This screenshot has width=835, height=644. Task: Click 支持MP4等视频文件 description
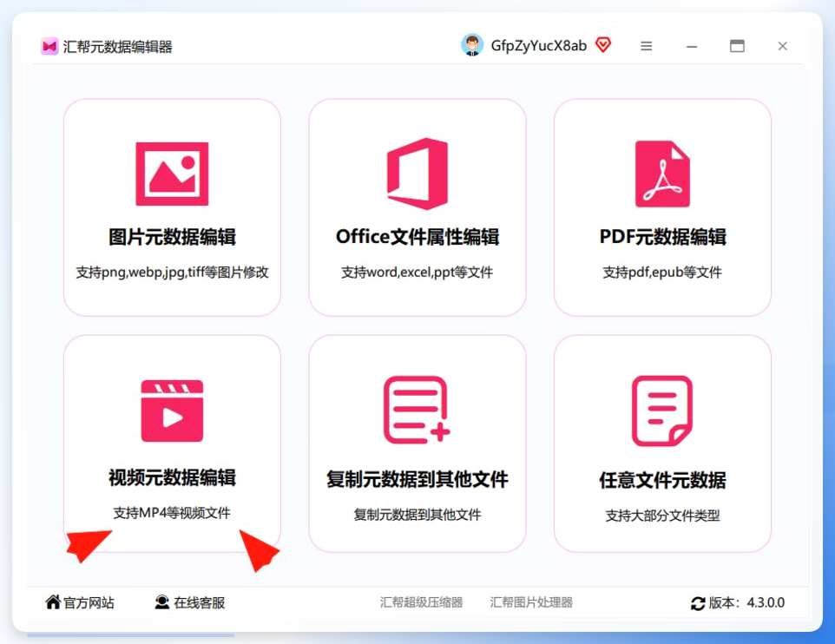click(172, 513)
